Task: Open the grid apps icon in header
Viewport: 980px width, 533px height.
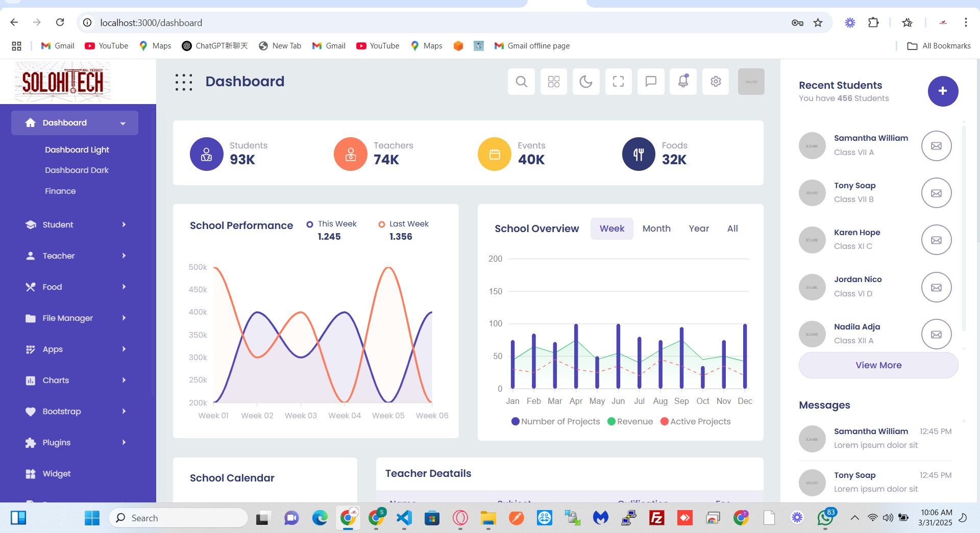Action: [x=554, y=82]
